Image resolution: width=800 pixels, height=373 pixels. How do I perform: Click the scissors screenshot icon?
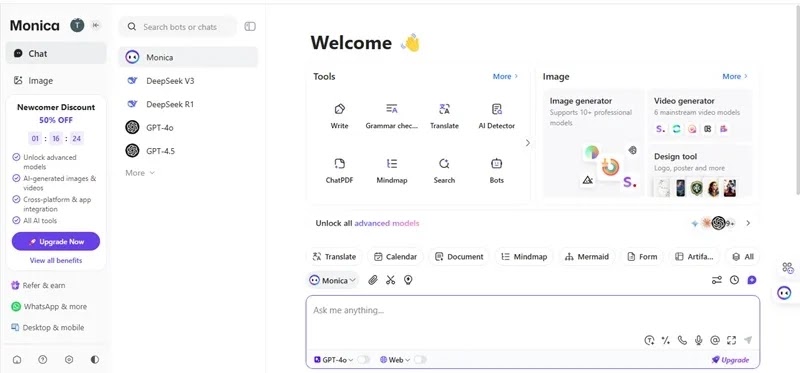(x=390, y=280)
